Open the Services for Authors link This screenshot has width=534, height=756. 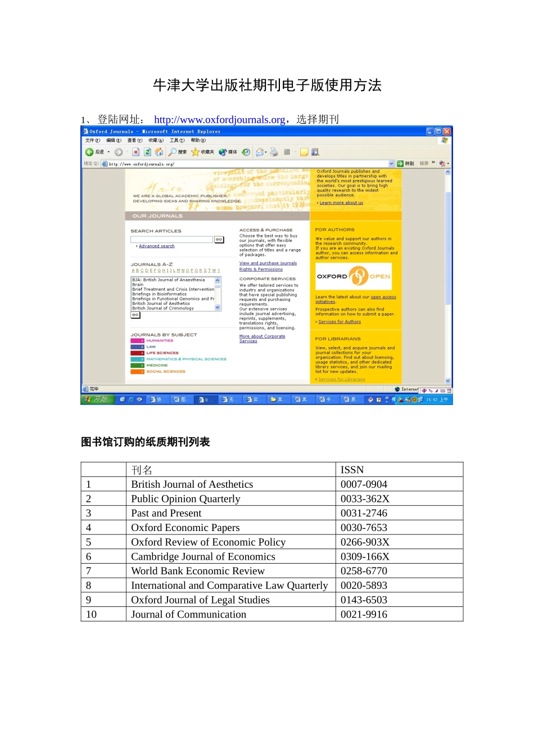pyautogui.click(x=340, y=322)
